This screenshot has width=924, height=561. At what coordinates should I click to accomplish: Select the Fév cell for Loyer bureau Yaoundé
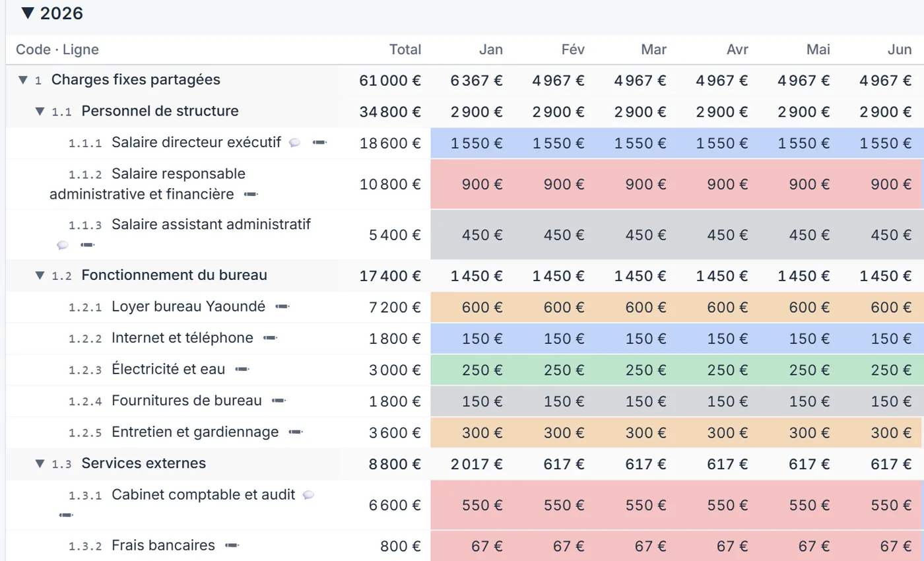[x=553, y=308]
